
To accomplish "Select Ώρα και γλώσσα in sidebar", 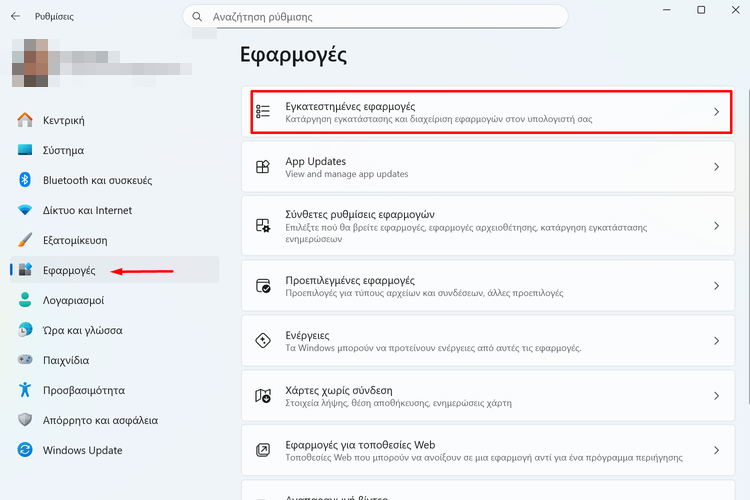I will tap(82, 330).
